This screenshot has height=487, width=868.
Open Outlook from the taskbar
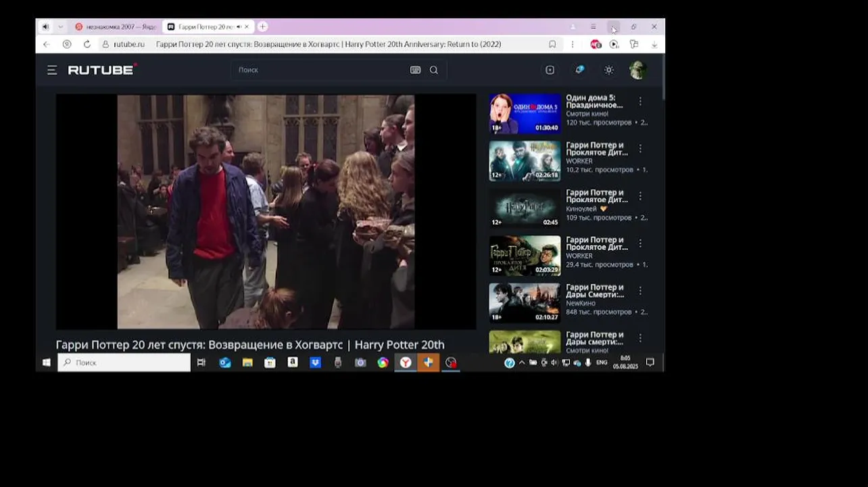pos(225,363)
